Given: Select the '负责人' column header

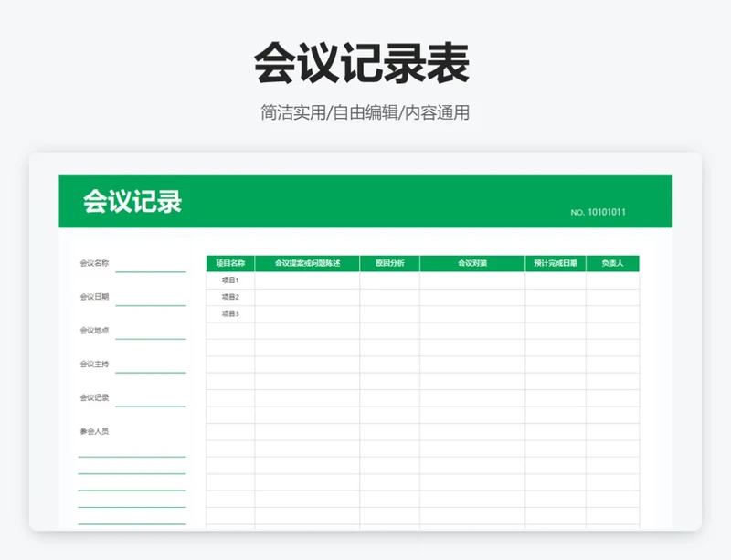Looking at the screenshot, I should pos(612,263).
